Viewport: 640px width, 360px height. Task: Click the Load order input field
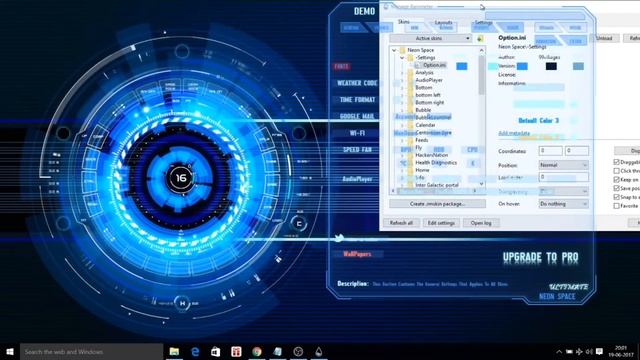(564, 177)
